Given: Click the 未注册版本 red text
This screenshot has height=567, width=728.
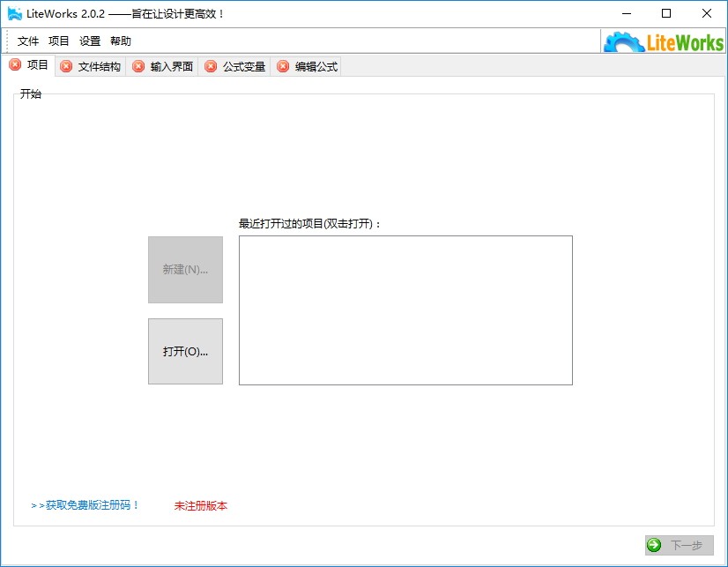Looking at the screenshot, I should 201,505.
